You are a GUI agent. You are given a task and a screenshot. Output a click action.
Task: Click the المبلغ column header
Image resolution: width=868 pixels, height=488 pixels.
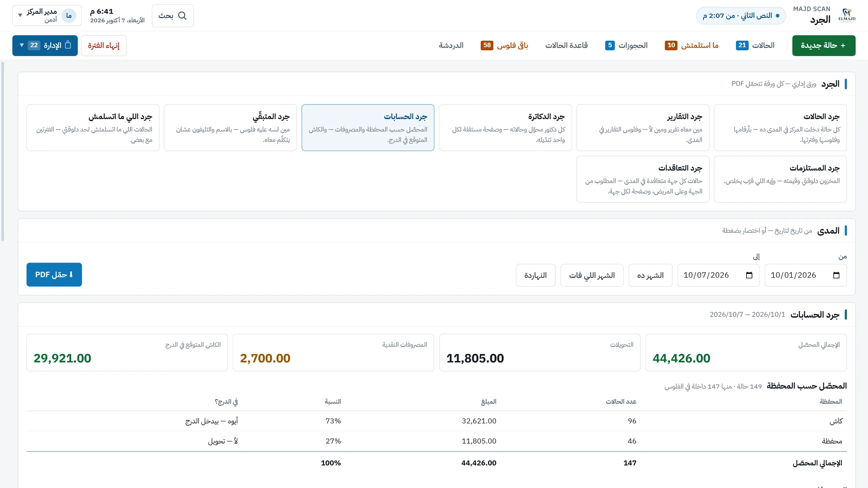[x=489, y=402]
